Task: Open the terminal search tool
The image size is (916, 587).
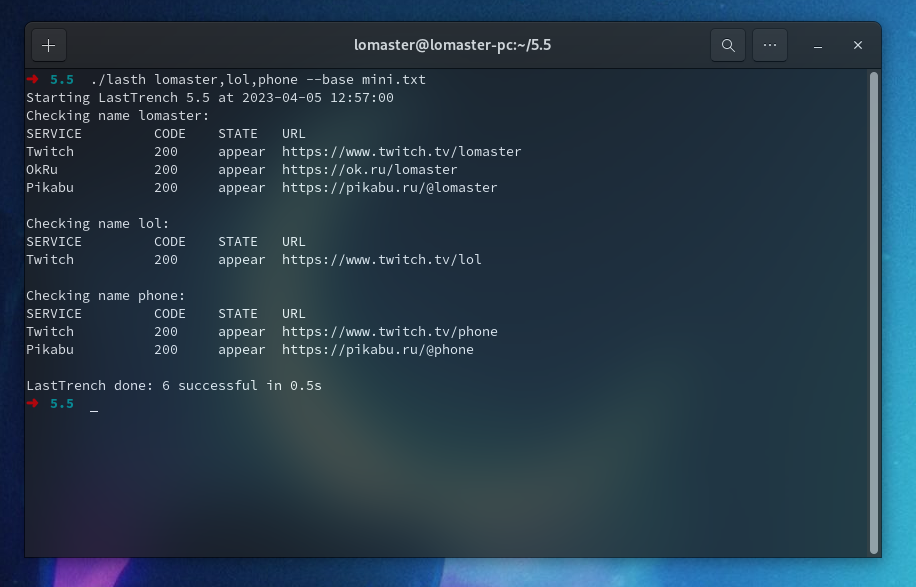Action: [x=728, y=45]
